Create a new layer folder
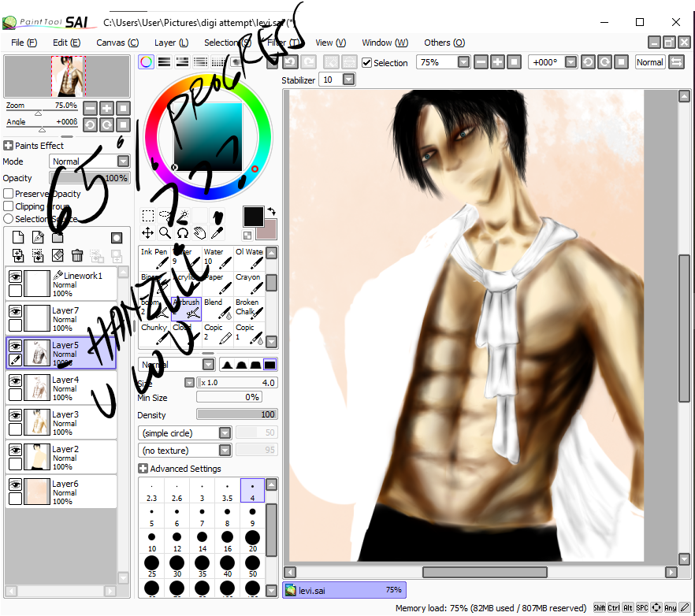Viewport: 695px width, 616px height. [x=58, y=238]
